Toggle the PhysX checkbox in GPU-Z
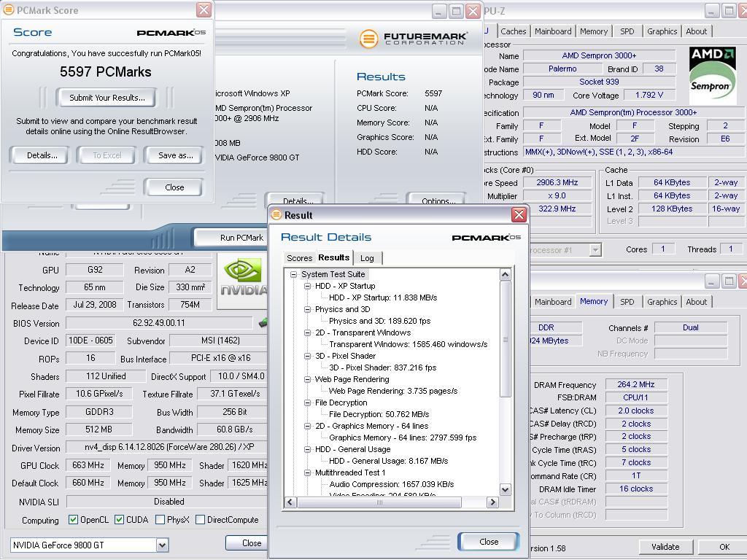Image resolution: width=747 pixels, height=560 pixels. (x=160, y=519)
